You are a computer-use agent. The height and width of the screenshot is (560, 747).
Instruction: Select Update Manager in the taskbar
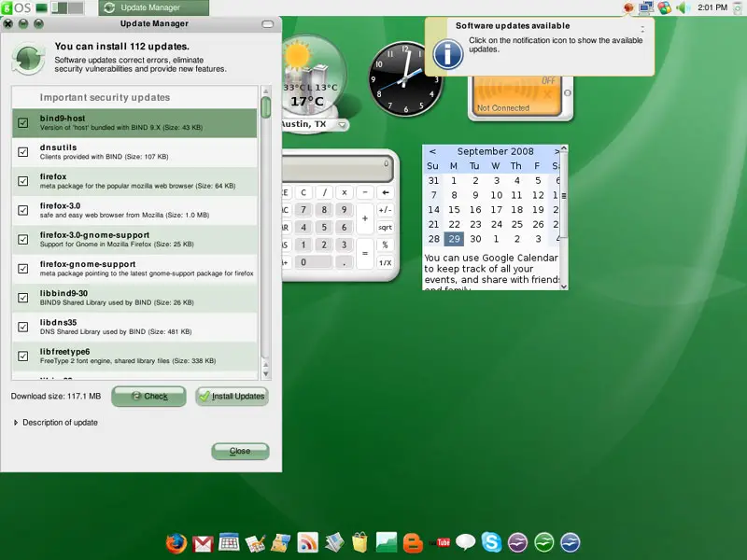153,7
